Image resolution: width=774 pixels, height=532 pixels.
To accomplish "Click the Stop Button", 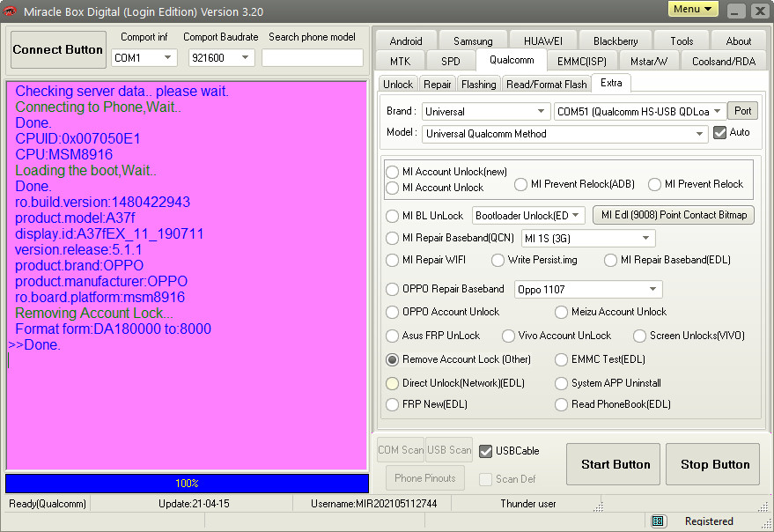I will (712, 464).
